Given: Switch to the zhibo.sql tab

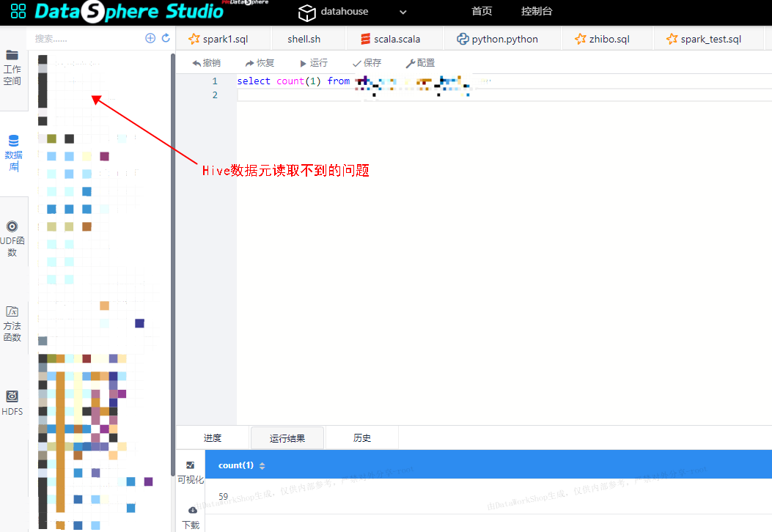Looking at the screenshot, I should point(607,39).
